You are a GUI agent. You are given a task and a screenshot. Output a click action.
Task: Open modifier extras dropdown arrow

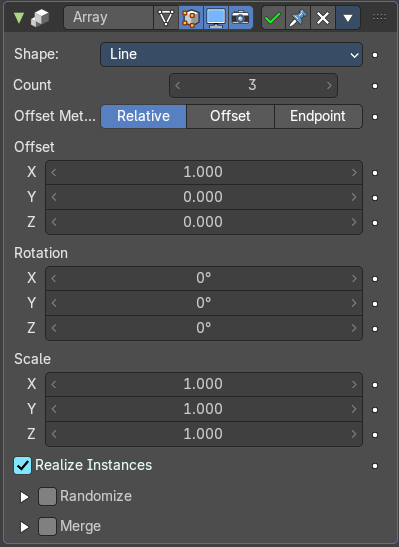point(348,17)
